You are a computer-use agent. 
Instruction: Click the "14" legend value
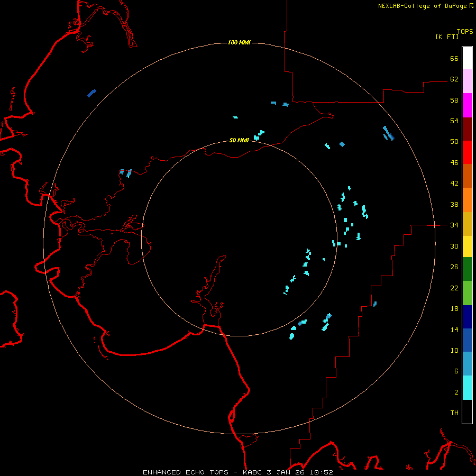pyautogui.click(x=454, y=329)
